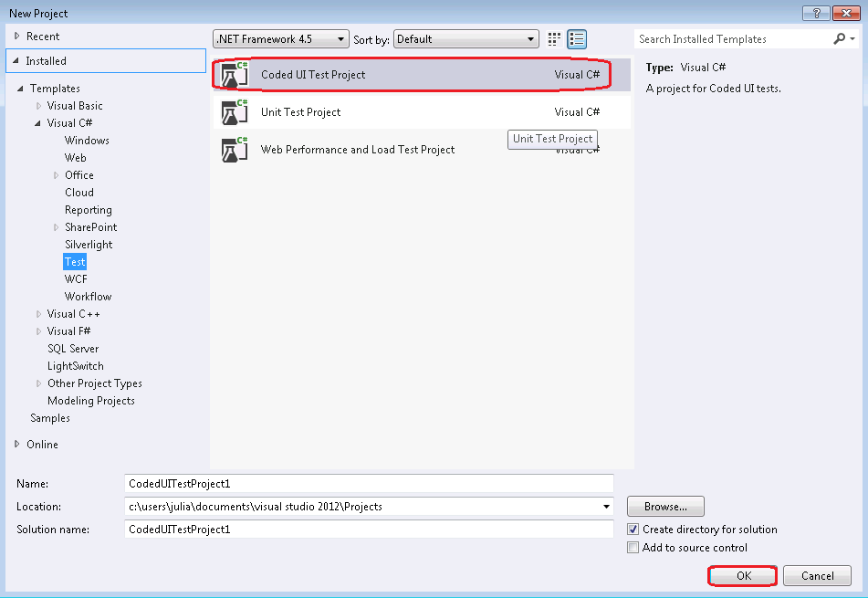Switch to small icons grid view
The width and height of the screenshot is (868, 598).
click(x=554, y=39)
